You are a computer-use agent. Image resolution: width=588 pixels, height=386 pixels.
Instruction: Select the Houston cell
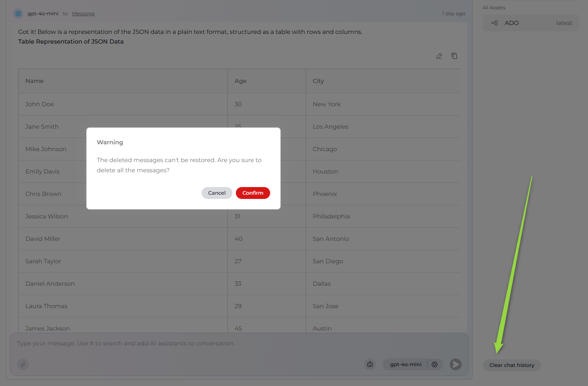click(x=383, y=171)
